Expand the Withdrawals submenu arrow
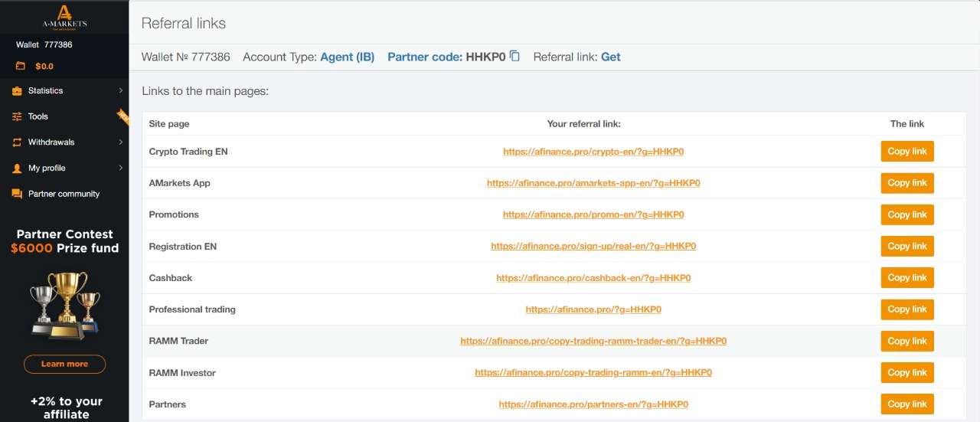This screenshot has height=422, width=980. coord(121,142)
